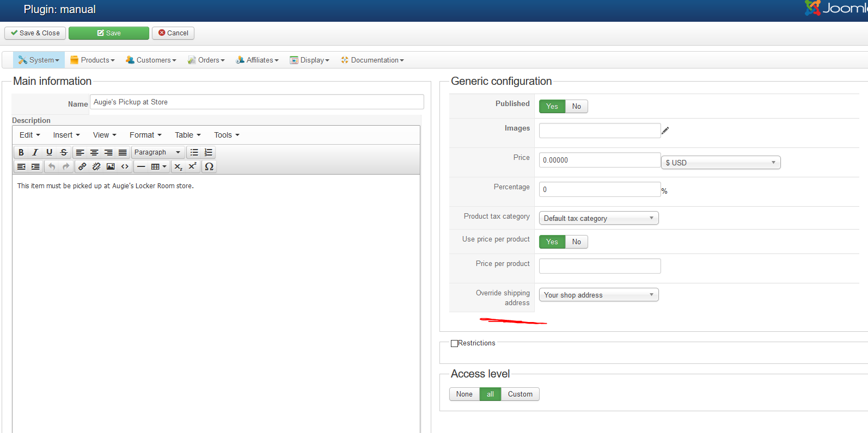
Task: Insert a special character with Omega icon
Action: click(209, 166)
